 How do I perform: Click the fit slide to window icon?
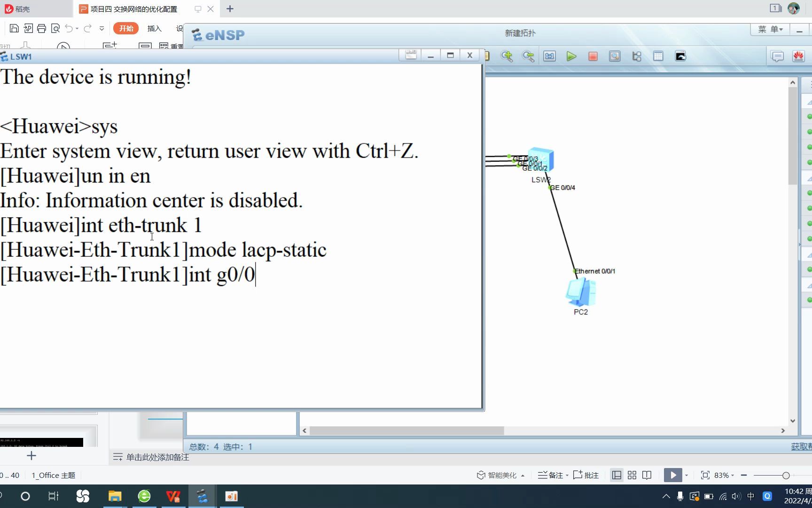705,475
